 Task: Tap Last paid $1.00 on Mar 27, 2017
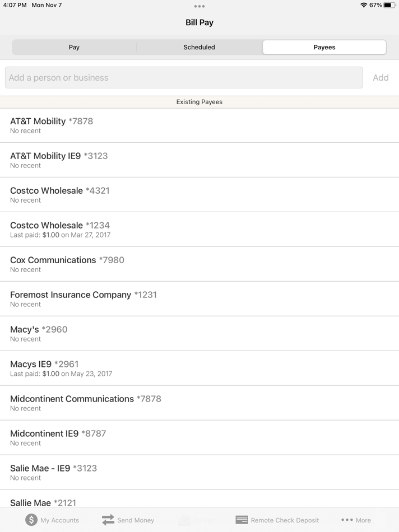tap(60, 235)
